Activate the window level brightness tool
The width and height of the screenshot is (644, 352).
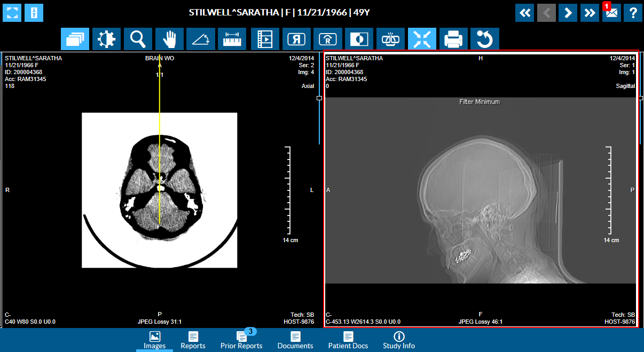pyautogui.click(x=107, y=39)
